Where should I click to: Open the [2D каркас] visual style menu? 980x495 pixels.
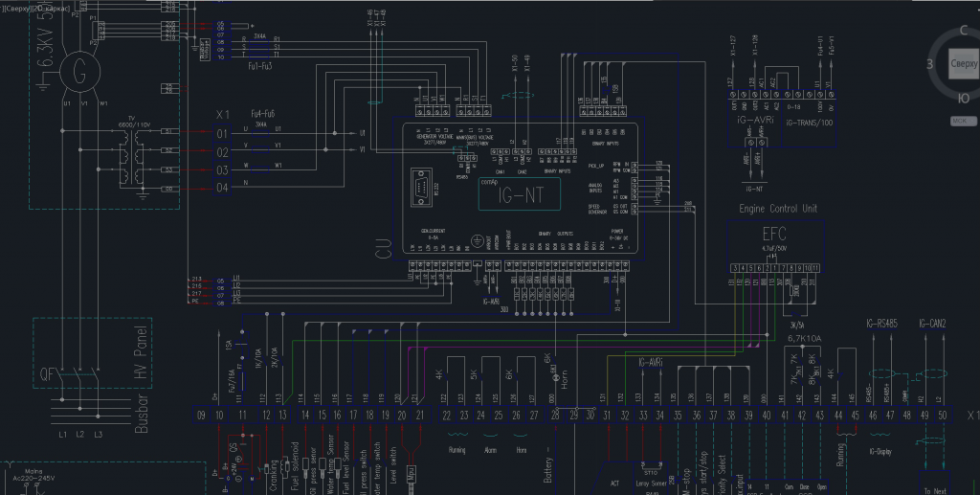(51, 9)
